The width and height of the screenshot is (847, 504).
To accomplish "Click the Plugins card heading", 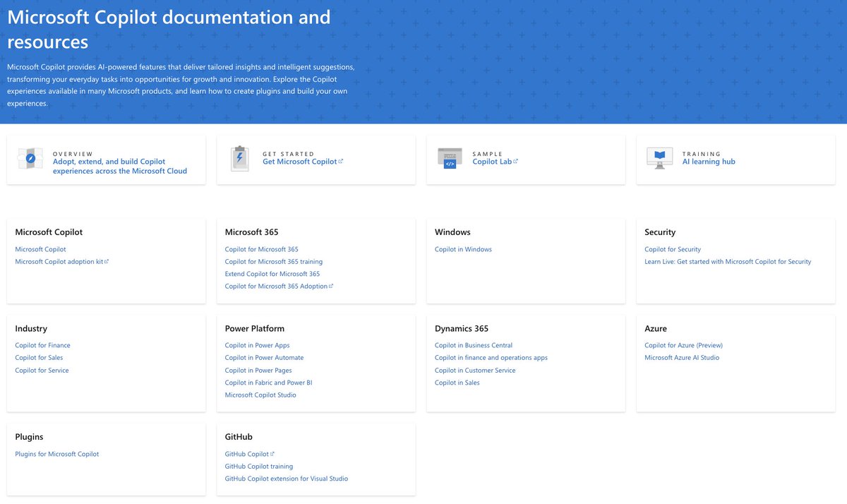I will click(29, 437).
